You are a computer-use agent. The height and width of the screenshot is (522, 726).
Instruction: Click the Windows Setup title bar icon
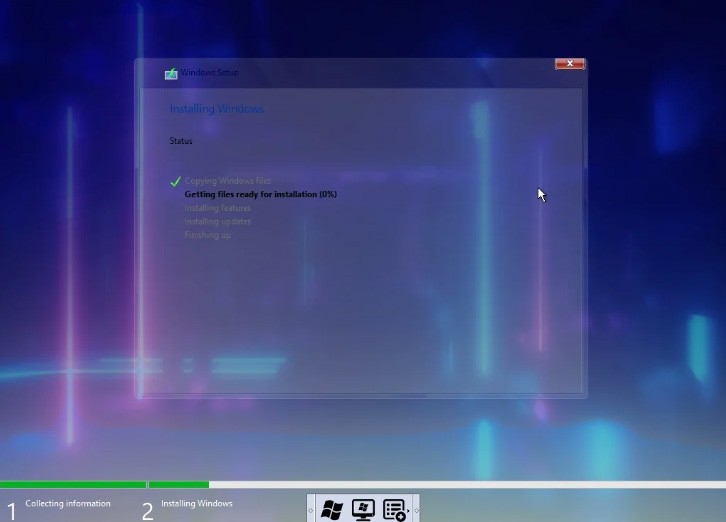tap(171, 73)
